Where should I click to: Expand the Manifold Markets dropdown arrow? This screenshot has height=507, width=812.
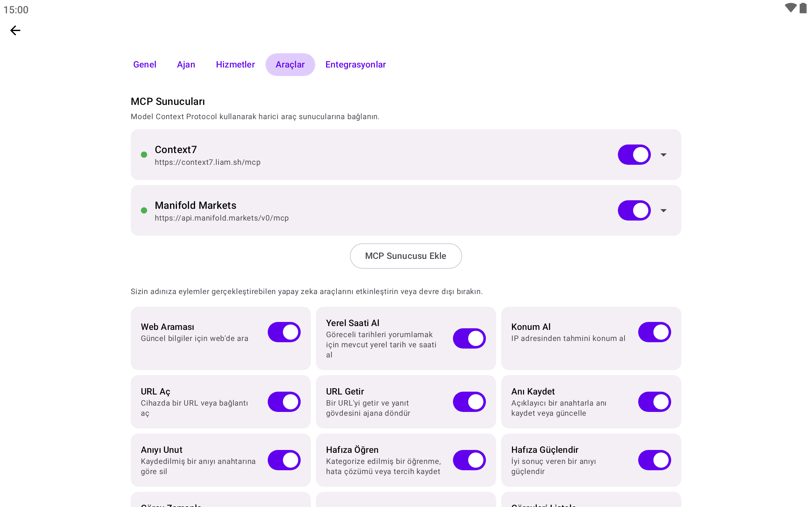[x=663, y=210]
